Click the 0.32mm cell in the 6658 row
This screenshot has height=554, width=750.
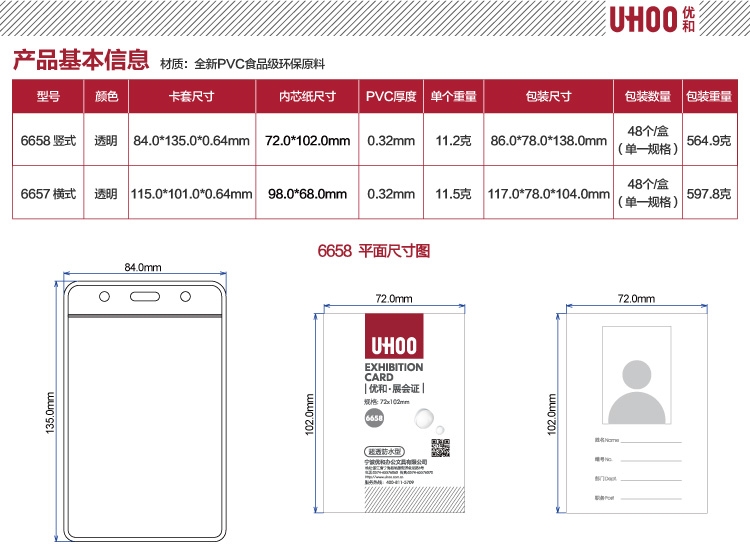(391, 141)
